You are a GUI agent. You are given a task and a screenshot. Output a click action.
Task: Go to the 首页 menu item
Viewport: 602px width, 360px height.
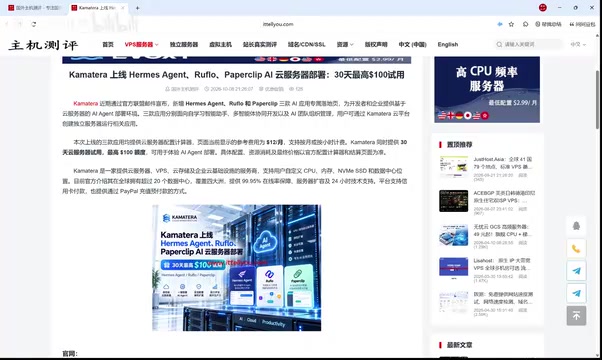108,45
